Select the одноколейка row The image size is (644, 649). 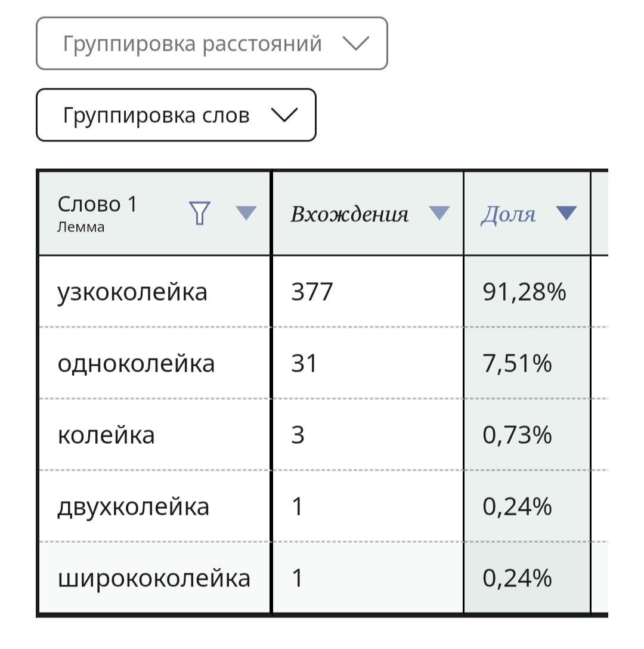[322, 363]
